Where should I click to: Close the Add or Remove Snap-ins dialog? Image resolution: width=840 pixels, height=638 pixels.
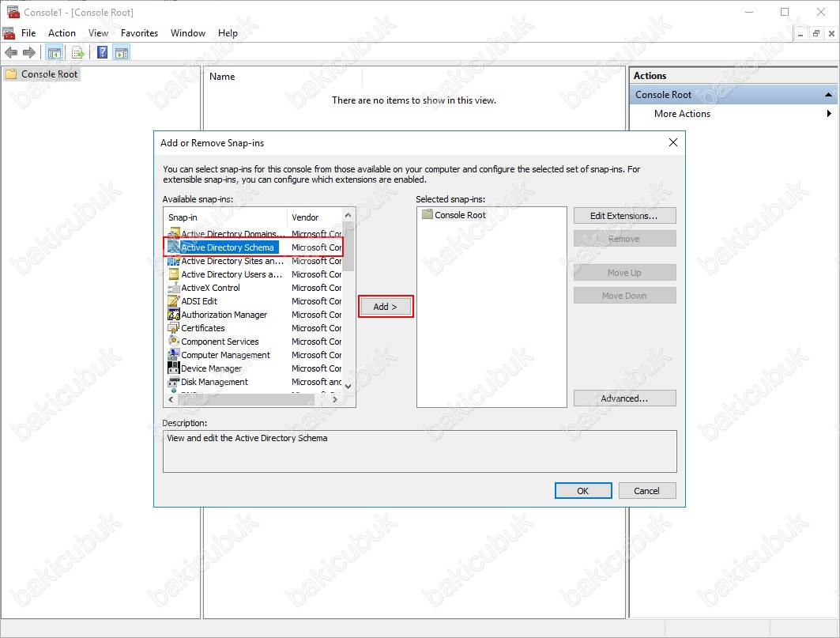point(673,142)
